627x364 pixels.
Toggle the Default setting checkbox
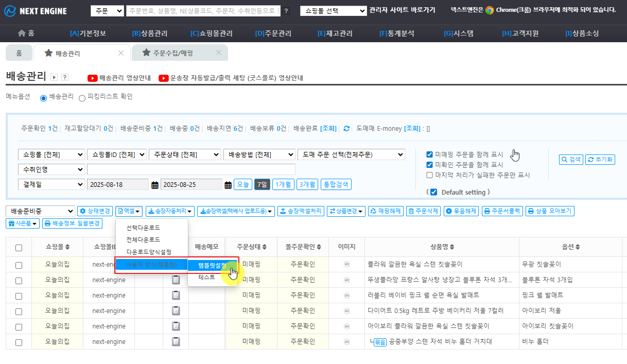click(x=433, y=192)
